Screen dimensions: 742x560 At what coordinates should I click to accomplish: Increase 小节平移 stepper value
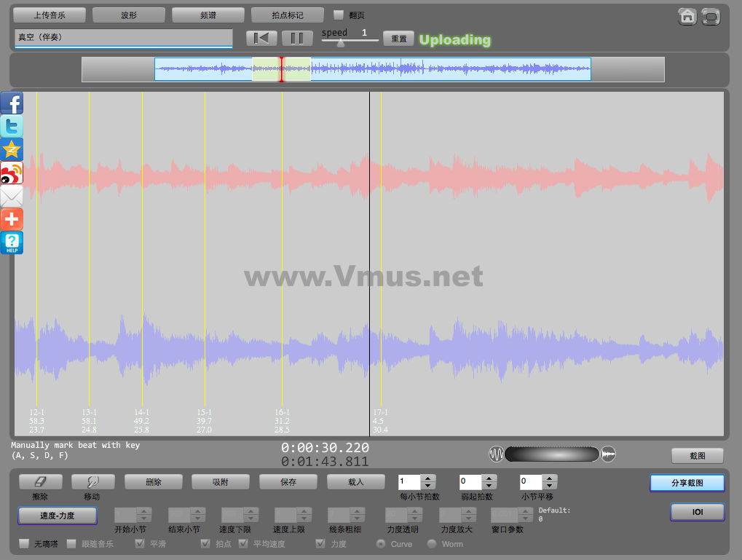550,478
